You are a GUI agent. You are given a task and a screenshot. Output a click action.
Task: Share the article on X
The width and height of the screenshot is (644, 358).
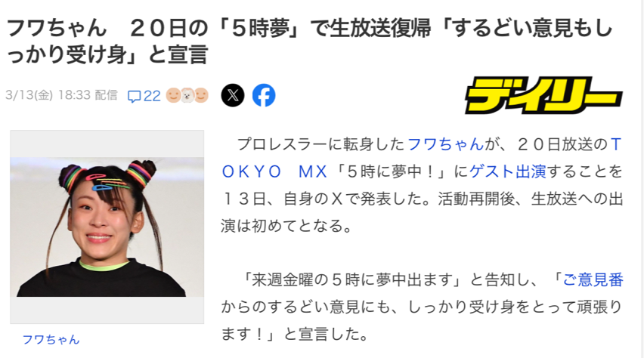[233, 95]
